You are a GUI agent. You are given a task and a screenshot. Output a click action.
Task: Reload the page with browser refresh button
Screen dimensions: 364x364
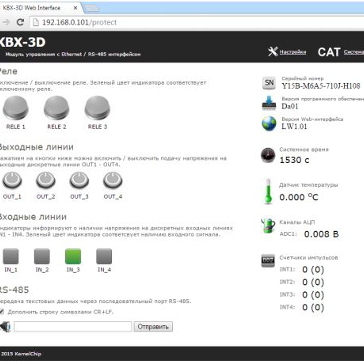click(x=20, y=22)
